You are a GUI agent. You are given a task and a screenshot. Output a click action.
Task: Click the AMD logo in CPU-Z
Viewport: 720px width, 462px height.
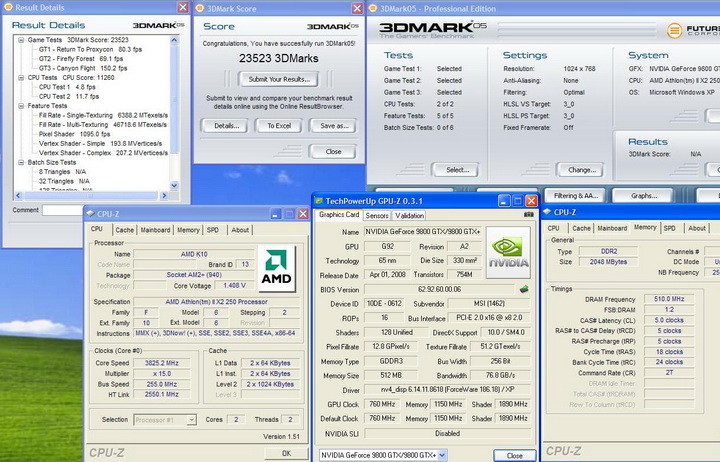276,269
